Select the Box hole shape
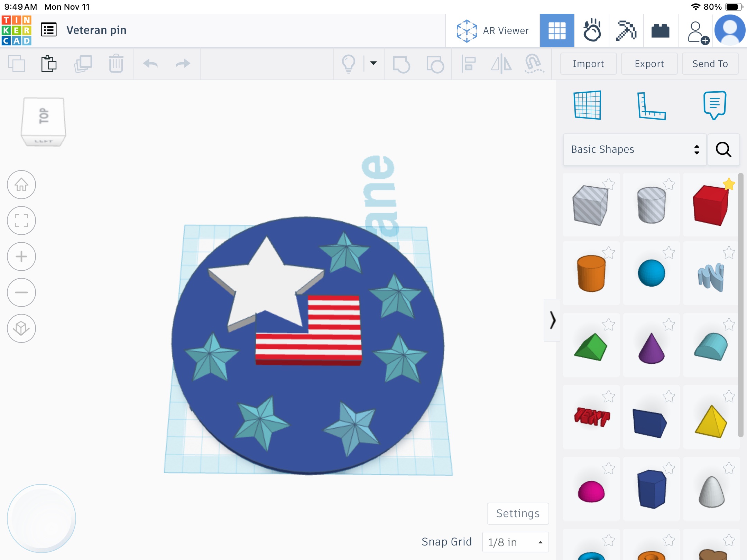 tap(591, 205)
